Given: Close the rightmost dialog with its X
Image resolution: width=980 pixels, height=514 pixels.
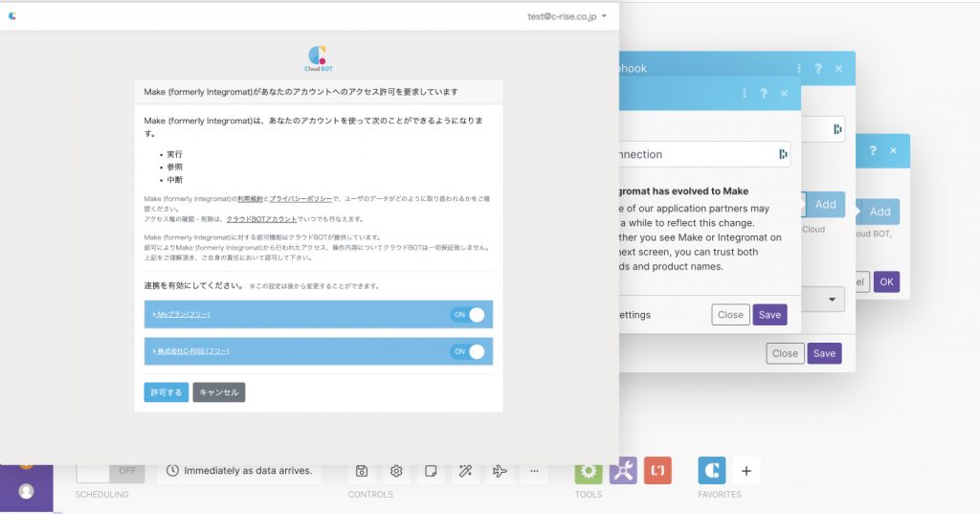Looking at the screenshot, I should coord(893,150).
